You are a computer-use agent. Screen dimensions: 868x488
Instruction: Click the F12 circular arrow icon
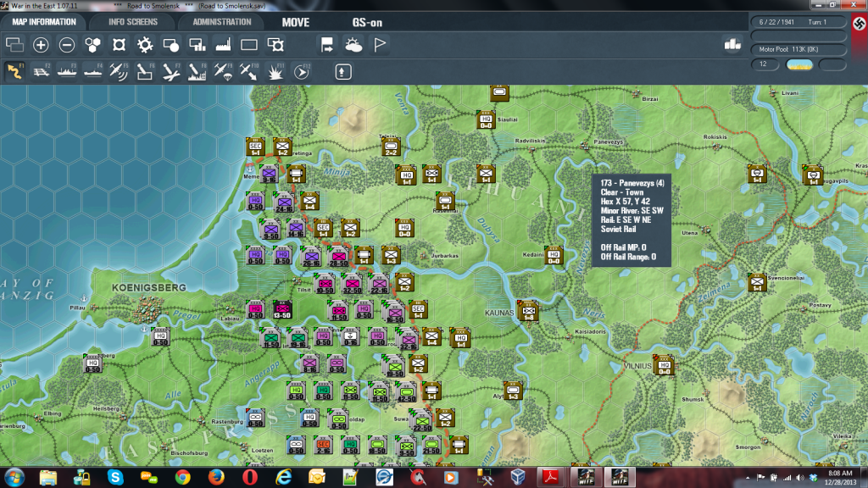coord(302,71)
